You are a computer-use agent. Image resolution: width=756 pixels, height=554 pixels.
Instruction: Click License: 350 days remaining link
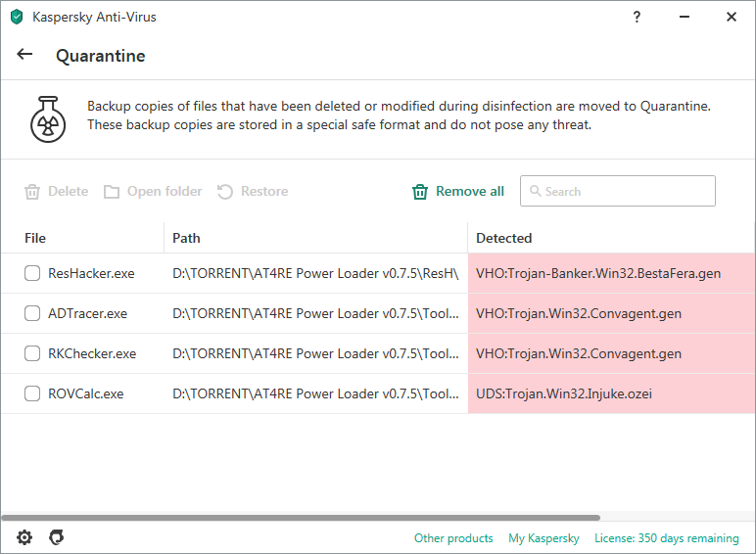tap(666, 538)
